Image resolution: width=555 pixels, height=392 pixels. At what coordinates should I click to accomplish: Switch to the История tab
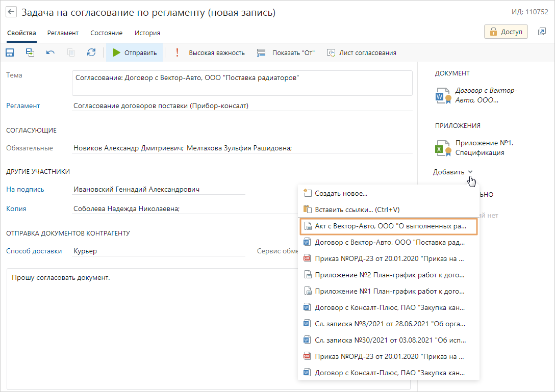(x=147, y=33)
